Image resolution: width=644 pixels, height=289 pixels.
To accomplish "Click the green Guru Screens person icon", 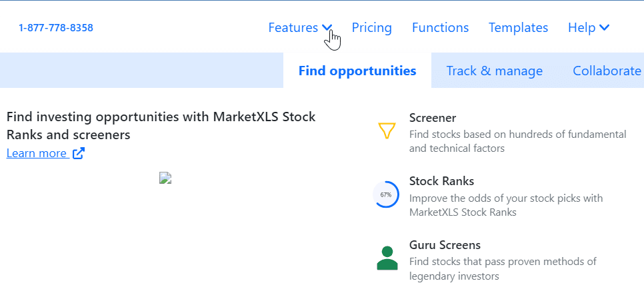I will pos(387,258).
